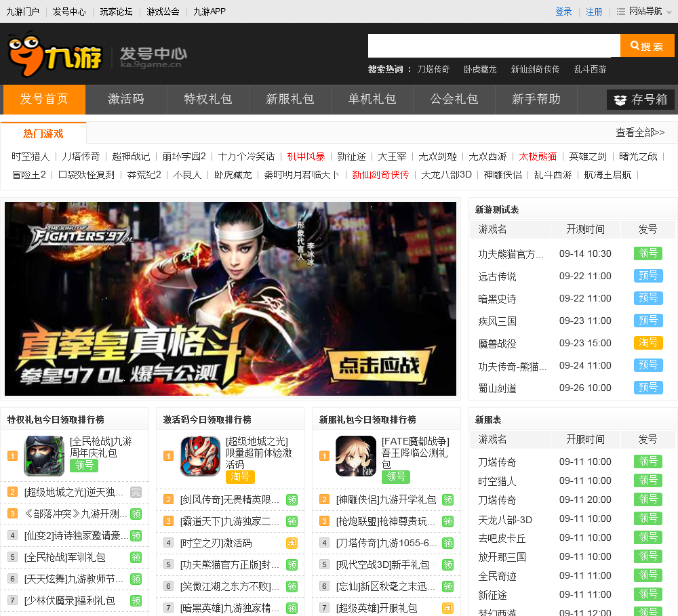Click 时空猎人 in 新服表 list
The height and width of the screenshot is (616, 678).
pyautogui.click(x=497, y=481)
